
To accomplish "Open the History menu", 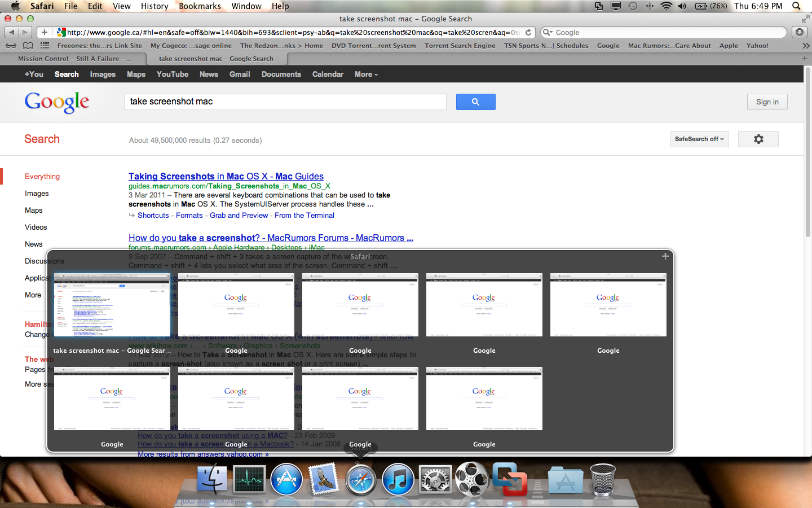I will 155,6.
